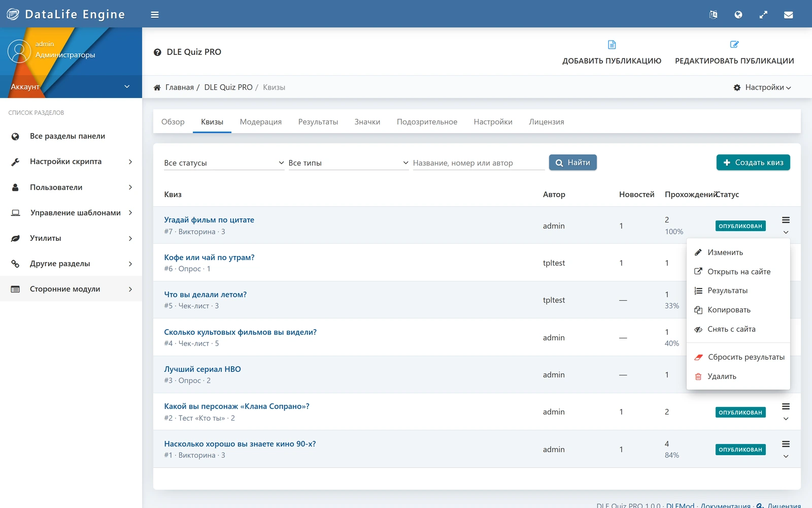
Task: Click the Найти search button
Action: tap(573, 163)
